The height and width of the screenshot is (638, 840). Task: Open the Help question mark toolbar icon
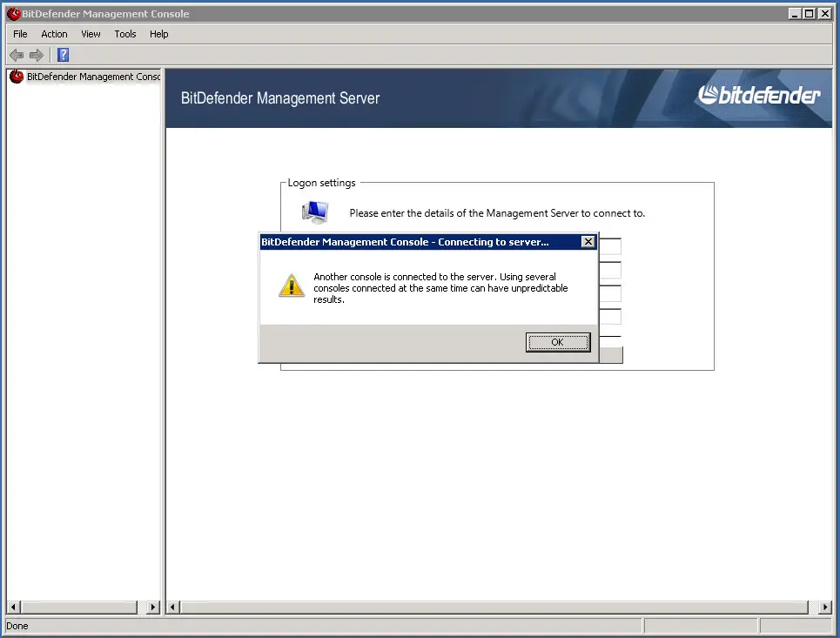pyautogui.click(x=64, y=55)
